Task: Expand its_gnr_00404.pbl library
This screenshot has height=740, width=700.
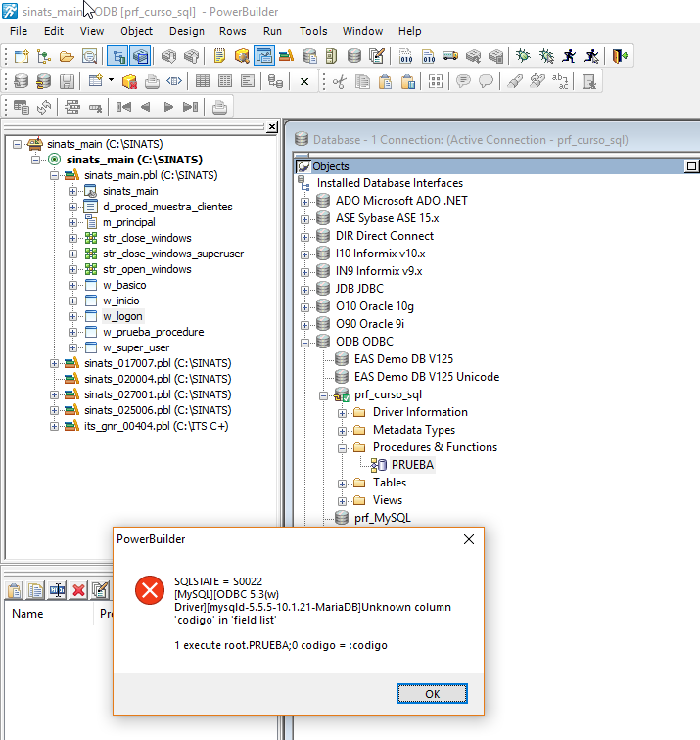Action: pyautogui.click(x=54, y=426)
